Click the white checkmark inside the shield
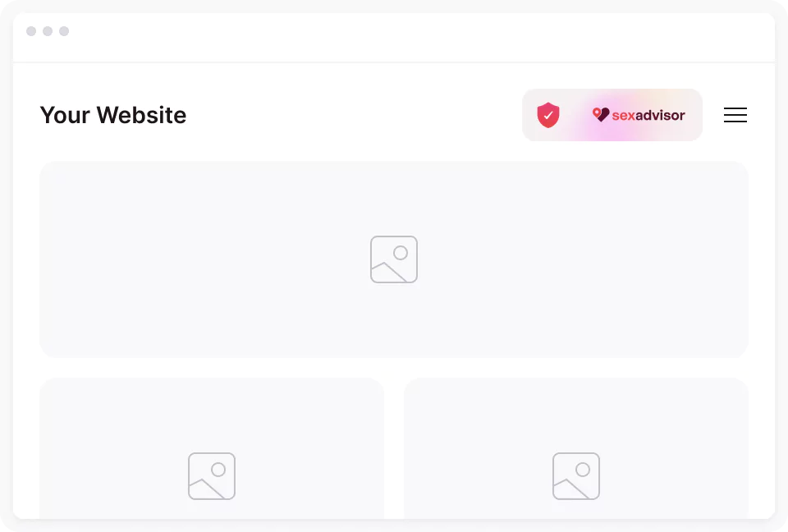 pyautogui.click(x=548, y=115)
